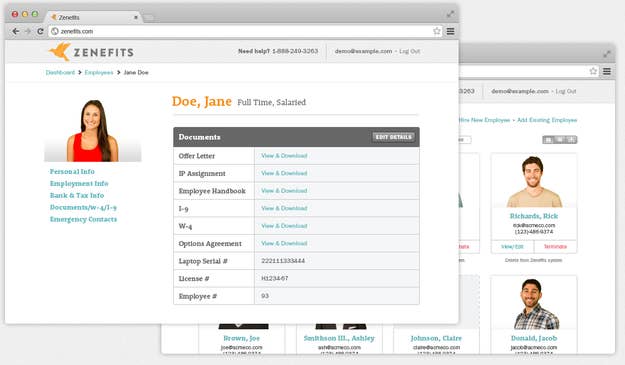Click the Zenefits bird logo

coord(60,52)
